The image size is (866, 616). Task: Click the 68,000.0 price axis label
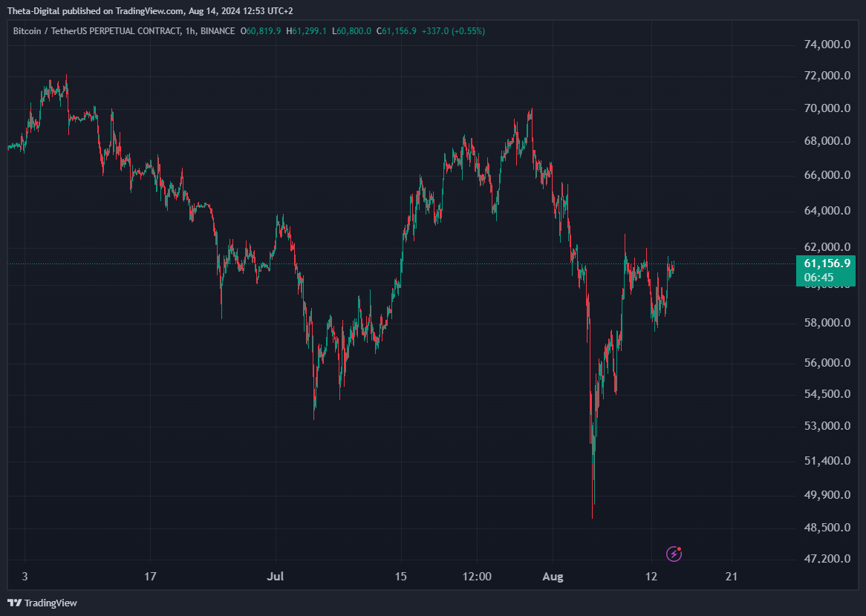pyautogui.click(x=827, y=141)
